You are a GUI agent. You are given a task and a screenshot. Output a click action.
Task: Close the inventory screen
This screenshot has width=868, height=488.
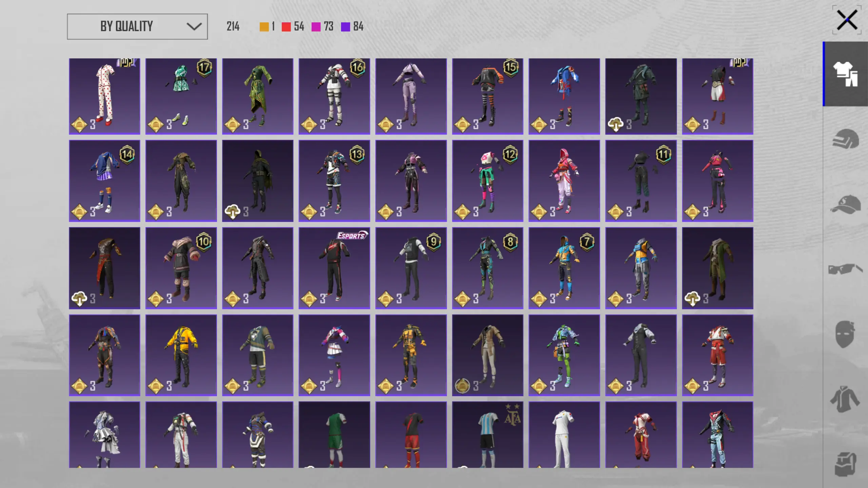point(847,20)
